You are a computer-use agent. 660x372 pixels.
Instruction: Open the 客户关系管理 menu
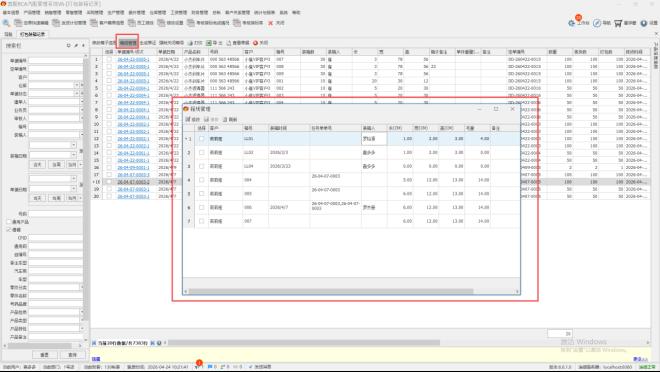click(237, 13)
